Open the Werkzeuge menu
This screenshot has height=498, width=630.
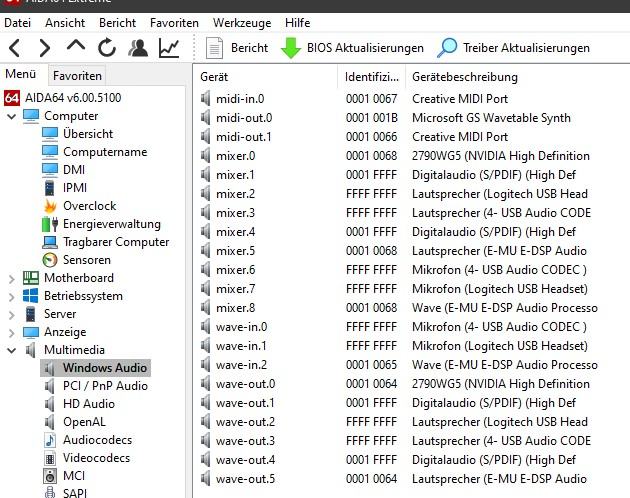[242, 23]
